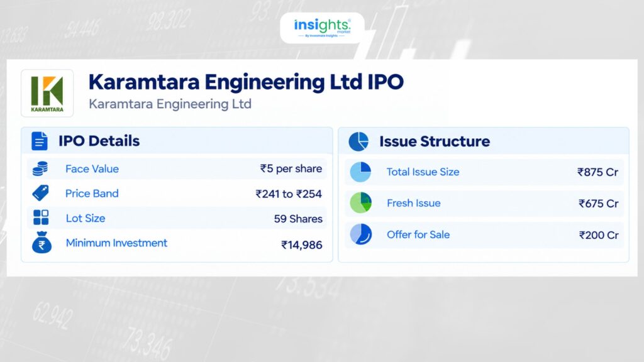Click the Fresh Issue green pie icon

click(x=360, y=203)
